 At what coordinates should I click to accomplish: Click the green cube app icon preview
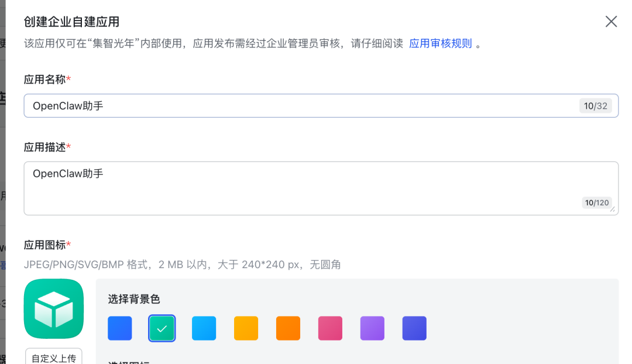pyautogui.click(x=54, y=308)
